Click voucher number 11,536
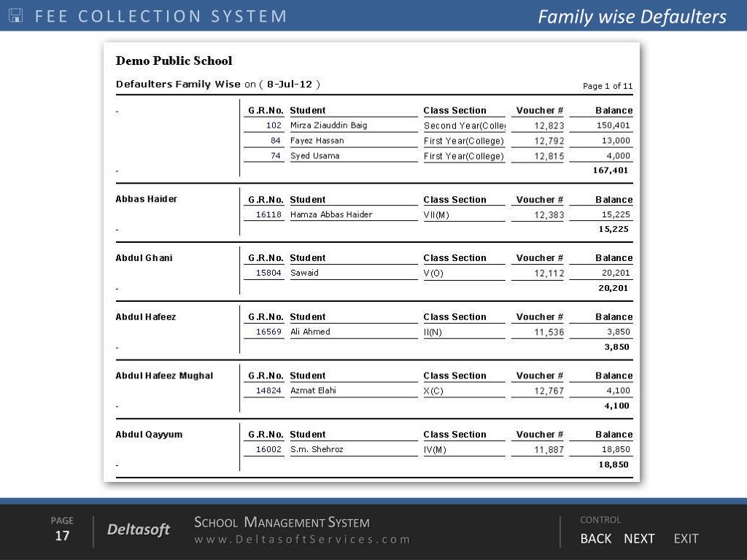747x560 pixels. point(549,332)
